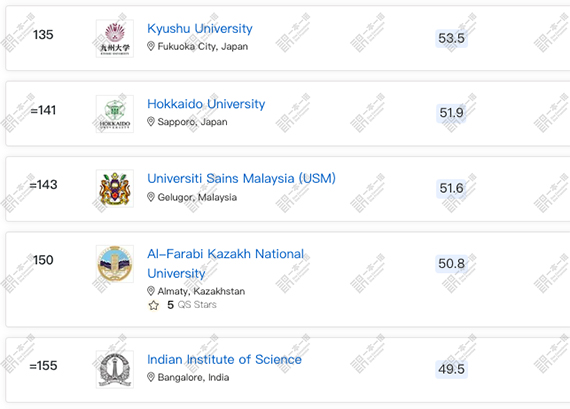The image size is (570, 409).
Task: Click the location pin beside Gelugor, Malaysia
Action: (151, 197)
